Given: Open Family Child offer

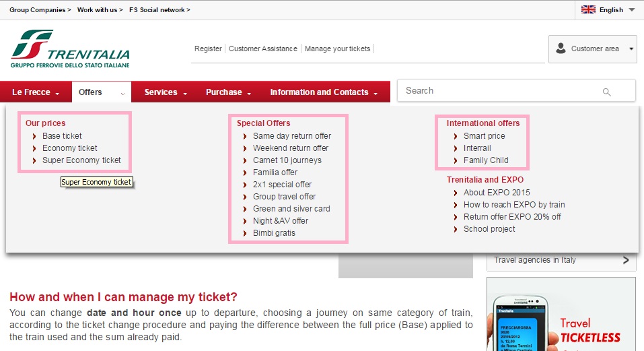Looking at the screenshot, I should 486,160.
